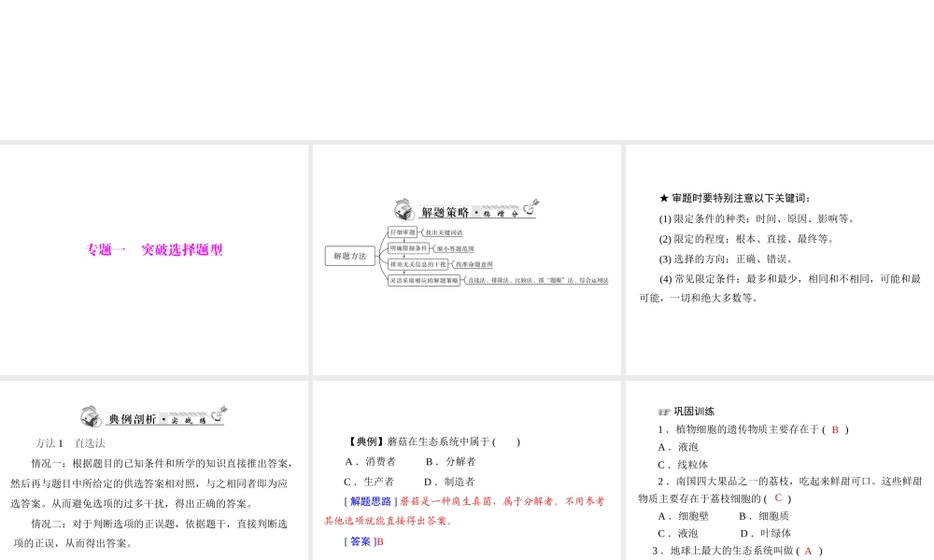The width and height of the screenshot is (934, 560).
Task: Click question 2 about 荔枝
Action: [780, 490]
